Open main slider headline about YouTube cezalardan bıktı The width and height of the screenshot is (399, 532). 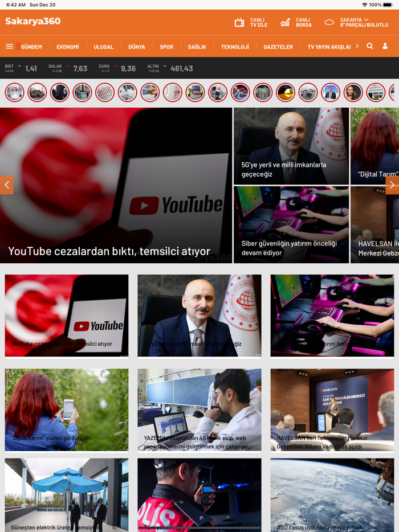point(109,251)
